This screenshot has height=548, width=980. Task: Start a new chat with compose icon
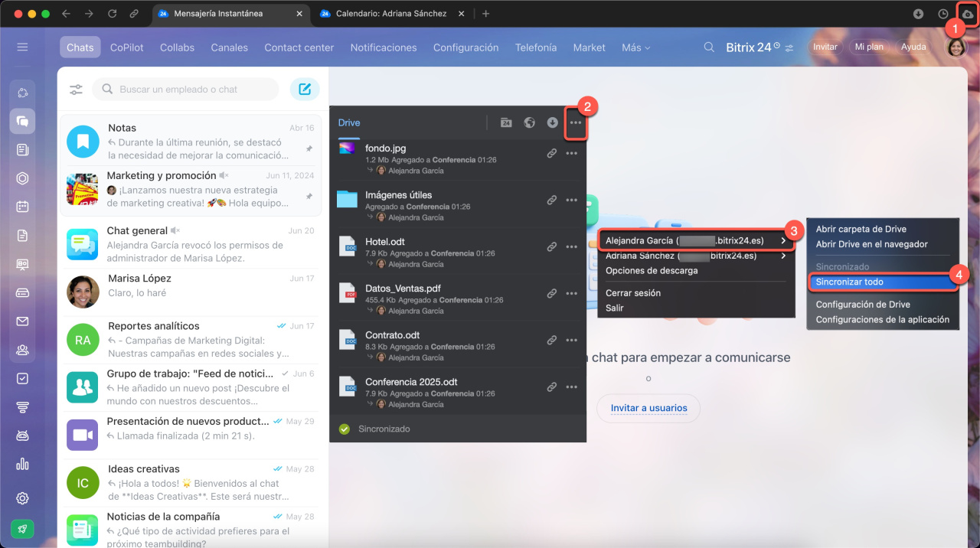(305, 89)
